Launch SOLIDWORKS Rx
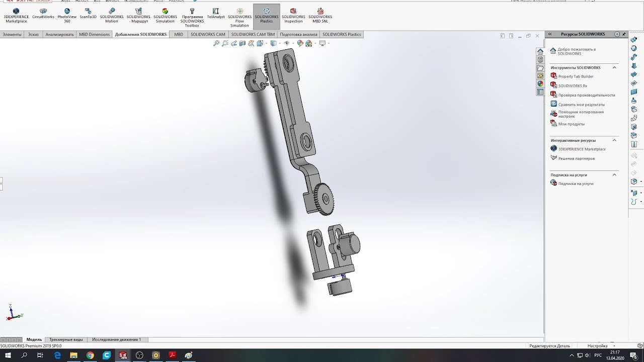Screen dimensions: 644x362 [x=573, y=86]
